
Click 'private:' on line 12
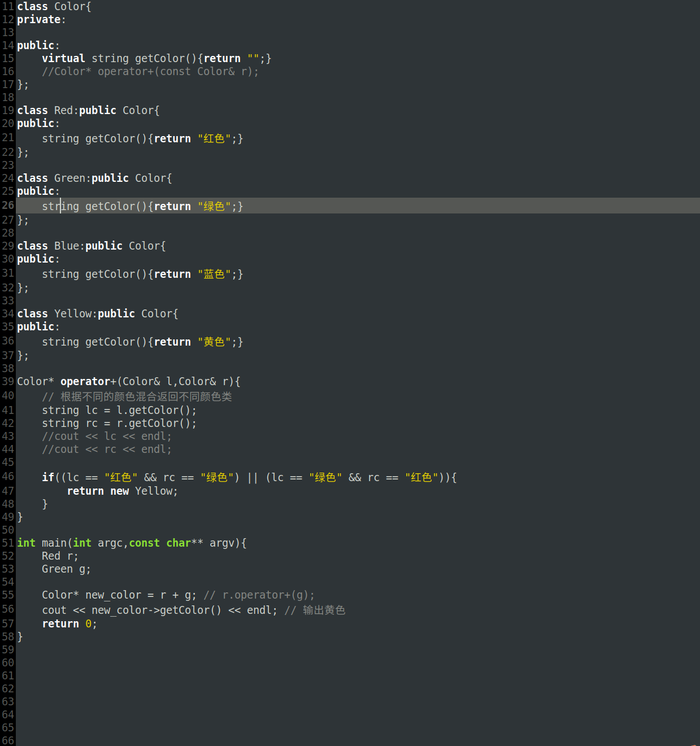[x=41, y=20]
